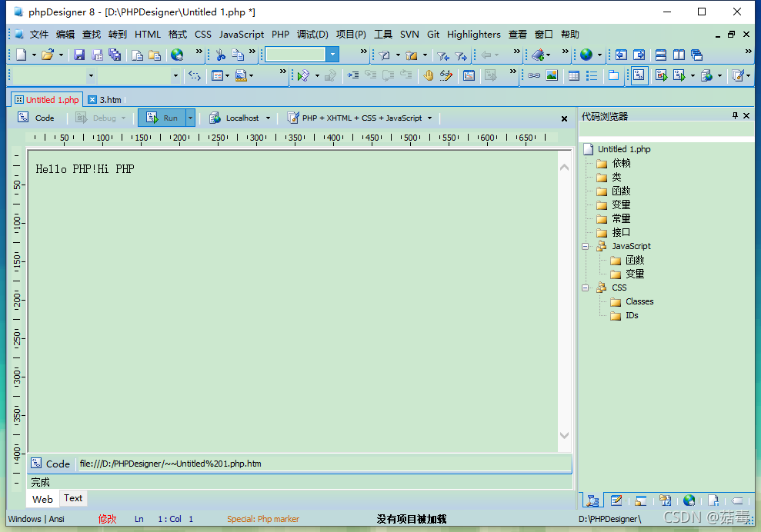Open the PHP menu
This screenshot has width=761, height=532.
(x=280, y=35)
